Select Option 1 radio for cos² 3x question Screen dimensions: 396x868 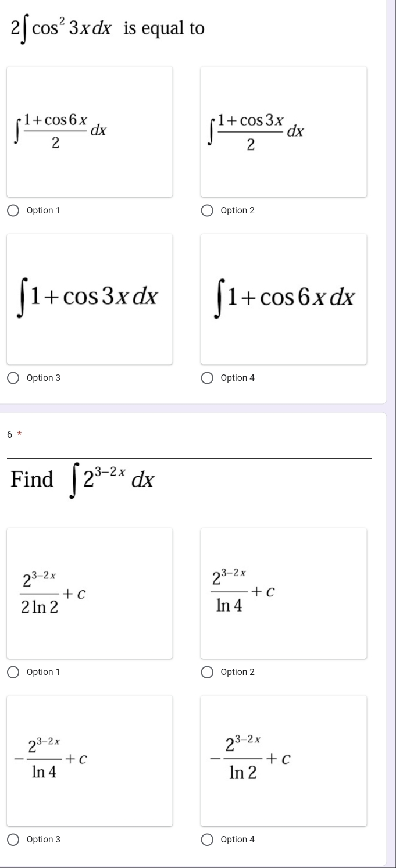13,210
